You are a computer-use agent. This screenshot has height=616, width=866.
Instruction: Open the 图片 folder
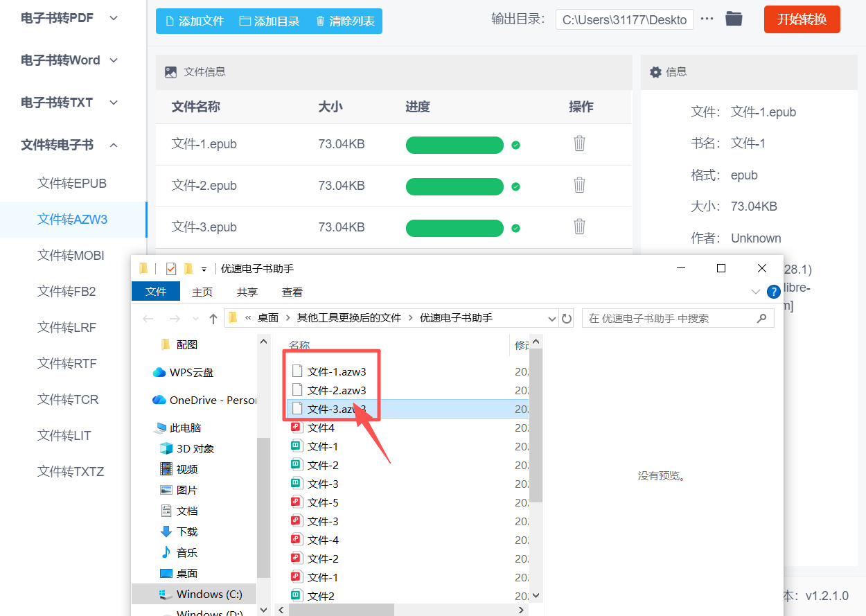point(179,490)
